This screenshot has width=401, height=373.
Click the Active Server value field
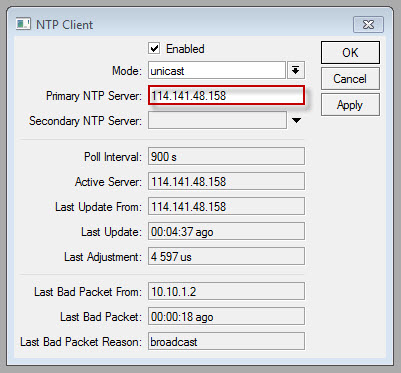(x=226, y=182)
